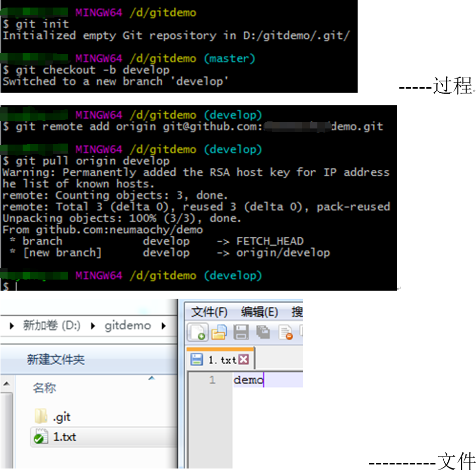
Task: Place cursor after the word demo in editor
Action: coord(264,380)
